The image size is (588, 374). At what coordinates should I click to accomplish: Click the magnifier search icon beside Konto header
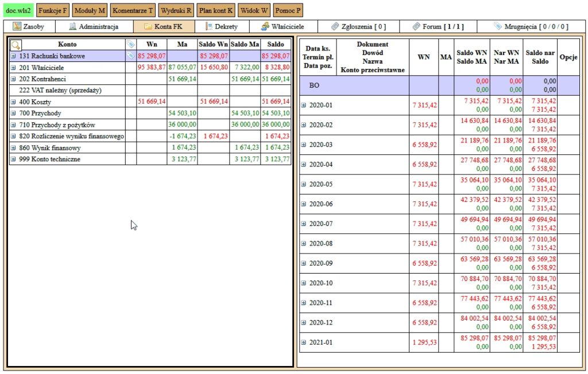coord(16,45)
